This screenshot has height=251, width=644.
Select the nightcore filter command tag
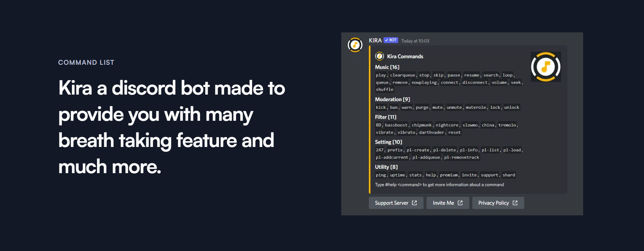(447, 125)
